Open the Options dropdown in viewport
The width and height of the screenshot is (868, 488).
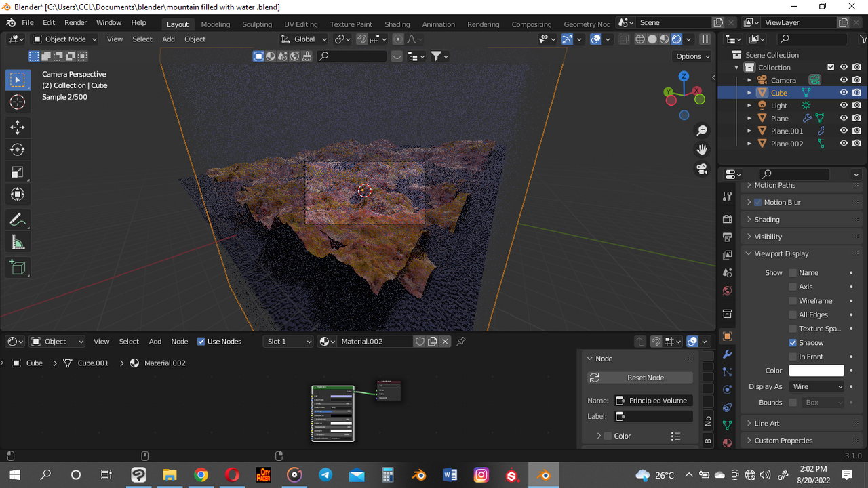(692, 56)
